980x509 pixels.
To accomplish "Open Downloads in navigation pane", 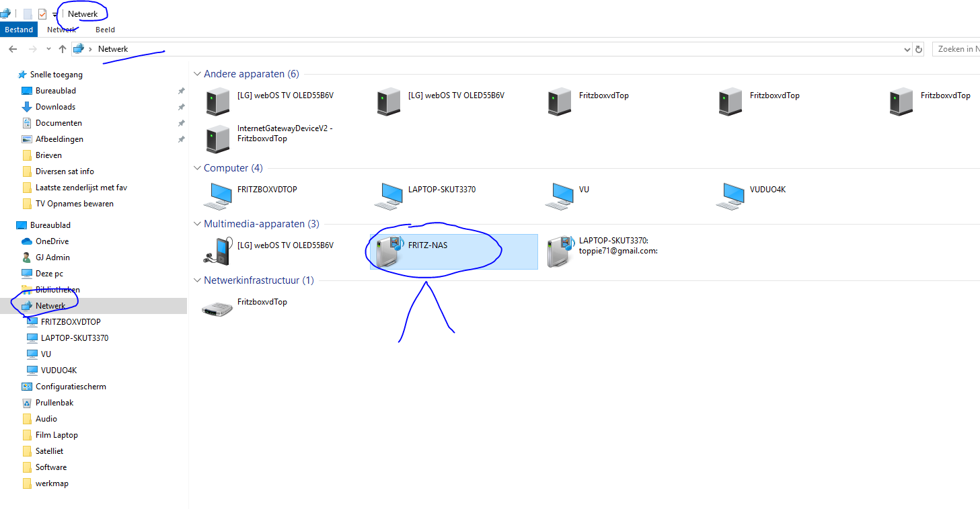I will [55, 107].
